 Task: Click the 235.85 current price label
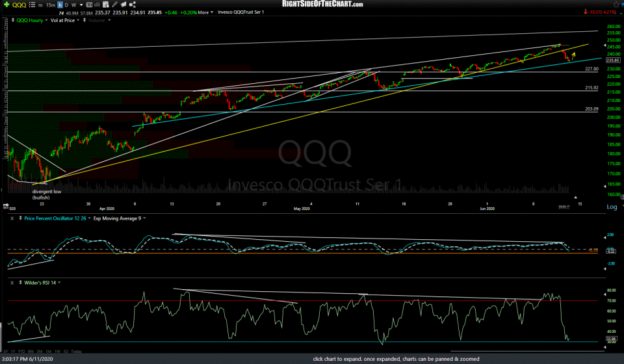(613, 60)
